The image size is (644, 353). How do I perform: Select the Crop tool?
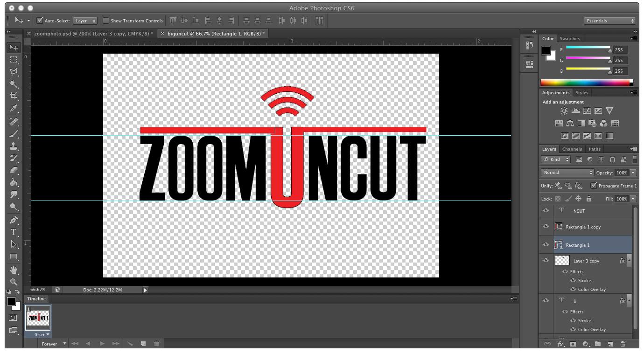(14, 96)
